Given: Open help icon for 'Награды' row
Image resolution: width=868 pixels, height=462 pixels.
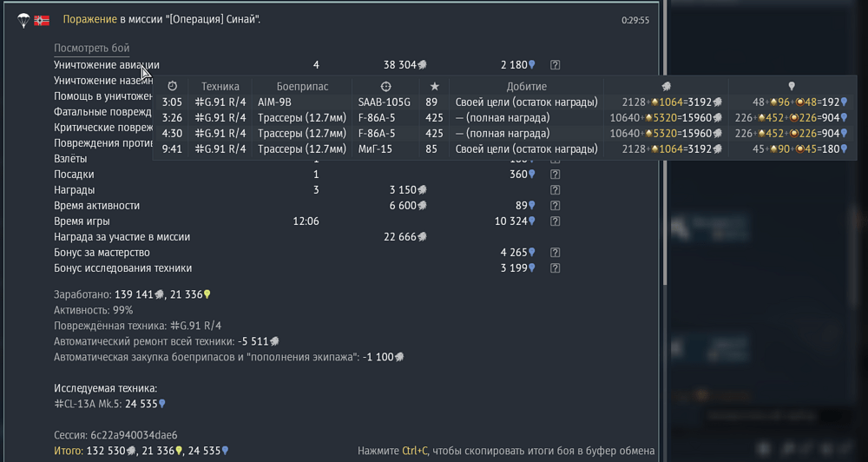Looking at the screenshot, I should (556, 190).
